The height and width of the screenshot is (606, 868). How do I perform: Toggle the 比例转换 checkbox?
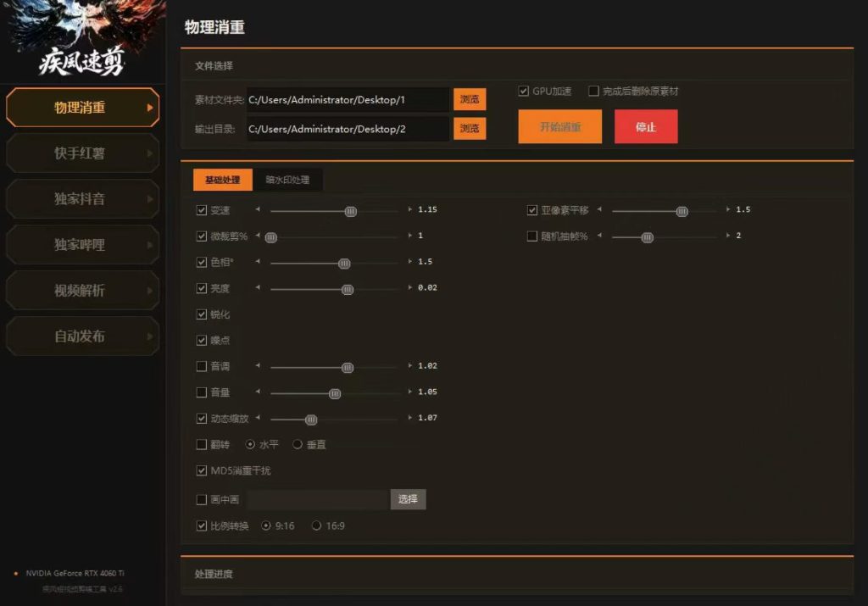[x=202, y=525]
